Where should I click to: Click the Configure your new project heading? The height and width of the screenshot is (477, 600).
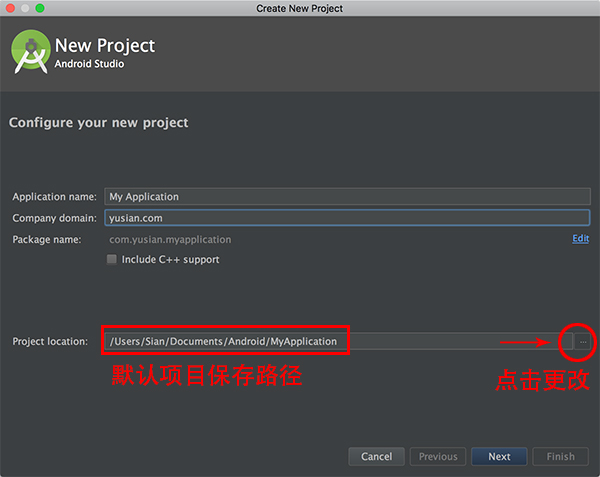(98, 123)
